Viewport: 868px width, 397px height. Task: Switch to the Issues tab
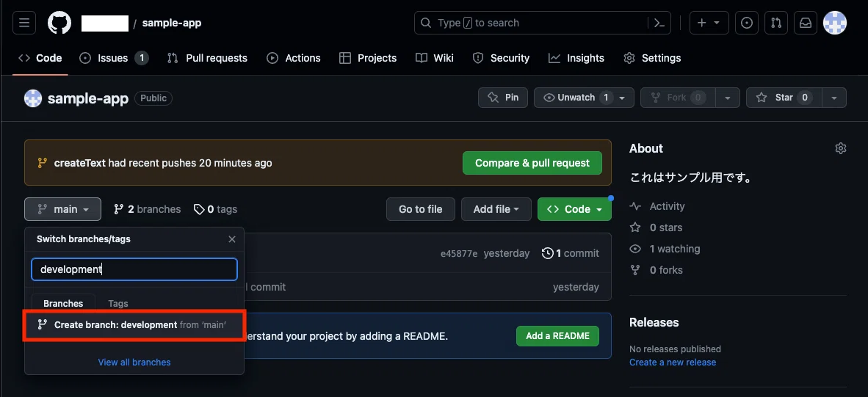[x=114, y=58]
